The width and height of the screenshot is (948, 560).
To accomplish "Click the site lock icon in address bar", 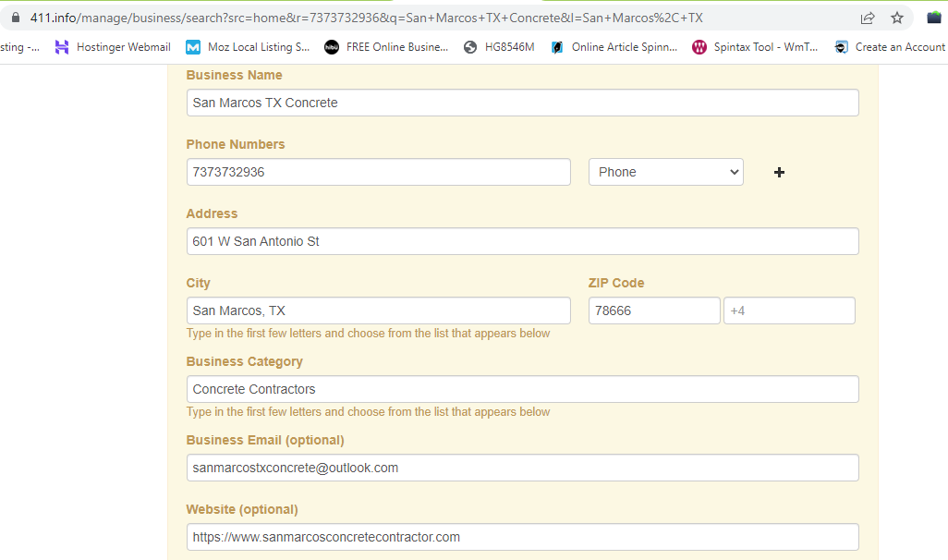I will tap(14, 18).
